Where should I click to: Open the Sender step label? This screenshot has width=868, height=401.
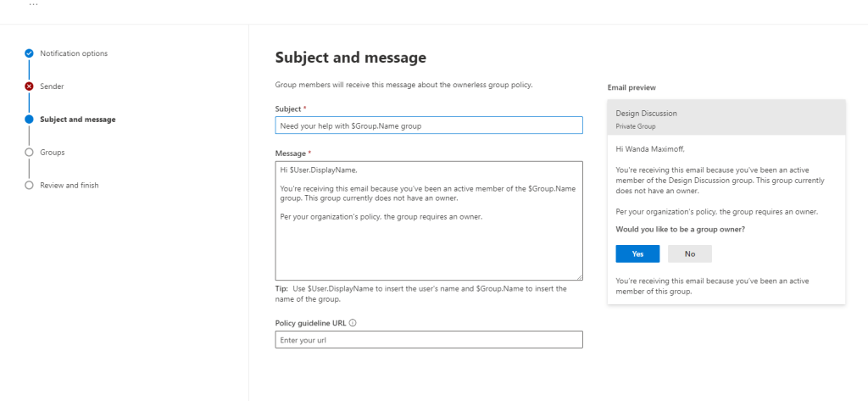pyautogui.click(x=52, y=86)
